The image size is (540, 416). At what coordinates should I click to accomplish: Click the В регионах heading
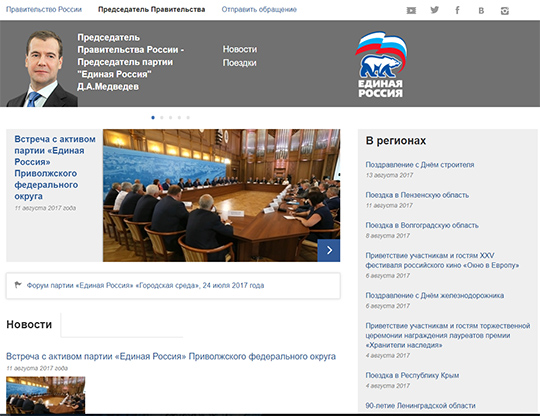pyautogui.click(x=396, y=141)
